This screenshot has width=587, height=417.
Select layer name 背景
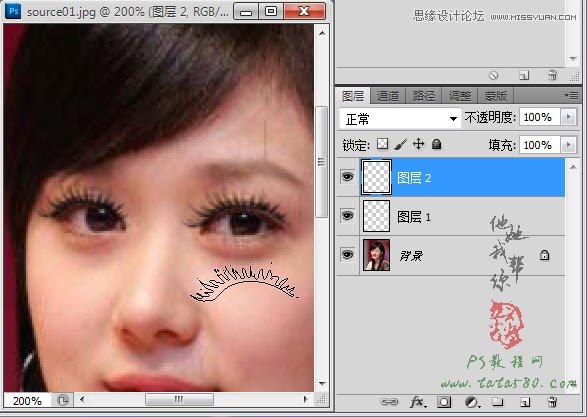[411, 256]
